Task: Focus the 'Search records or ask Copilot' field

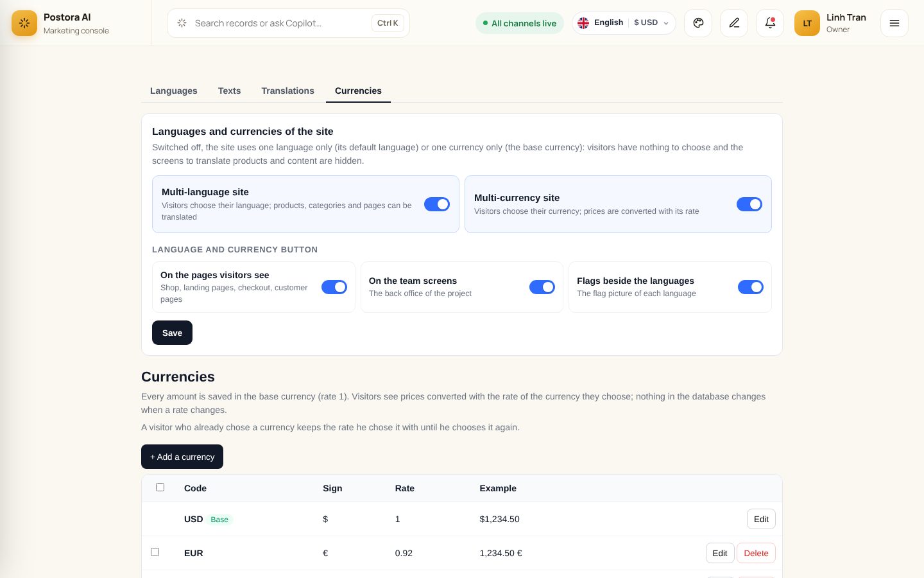Action: pyautogui.click(x=288, y=23)
